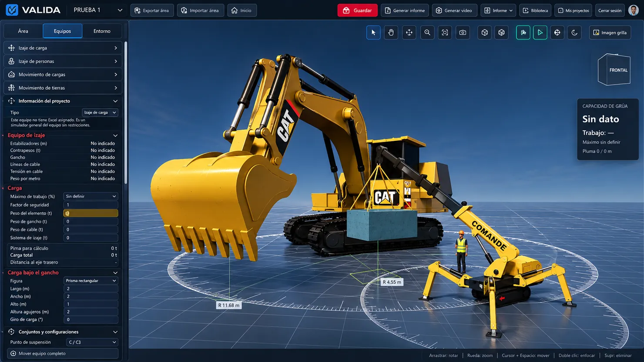This screenshot has width=644, height=362.
Task: Click Importar área button
Action: click(x=201, y=10)
